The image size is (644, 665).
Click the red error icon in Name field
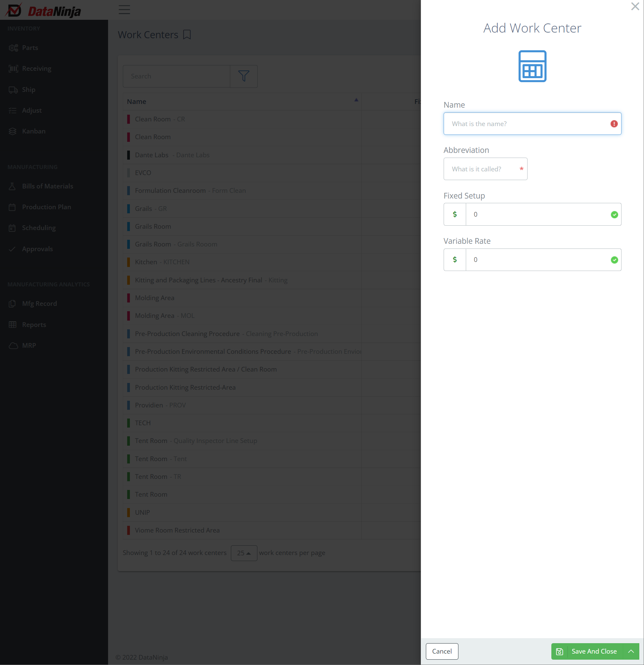[614, 124]
